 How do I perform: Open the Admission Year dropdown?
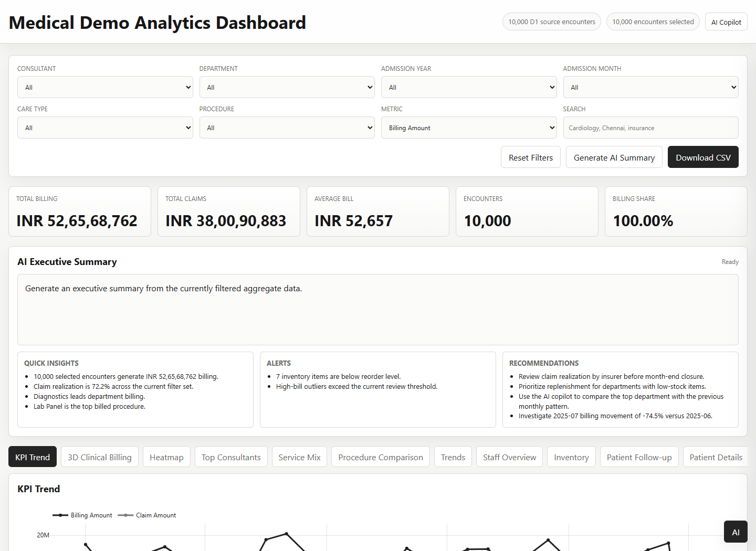pos(469,87)
